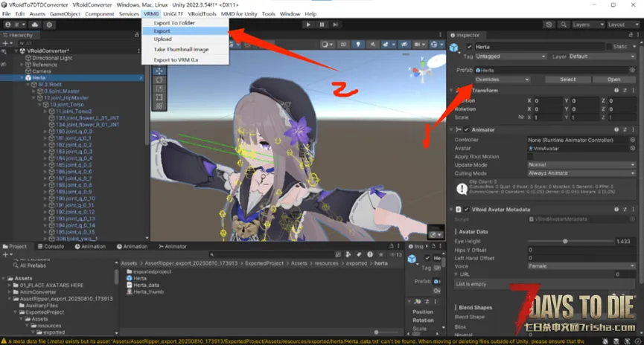Click the Unity account icon in toolbar

tap(7, 25)
